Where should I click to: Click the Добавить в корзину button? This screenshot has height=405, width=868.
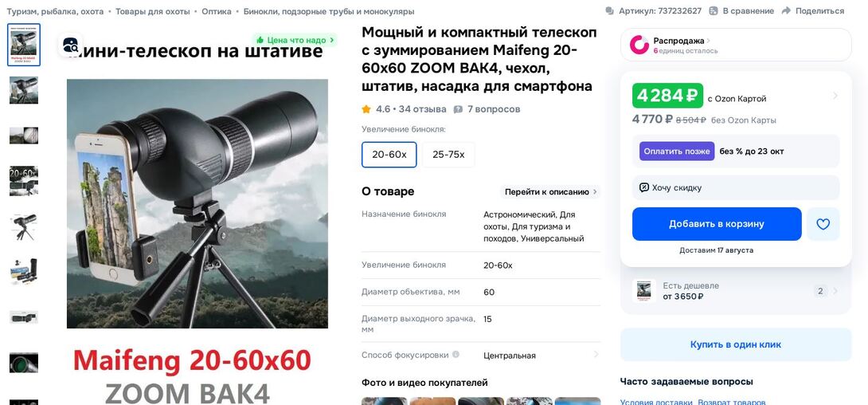pos(717,224)
